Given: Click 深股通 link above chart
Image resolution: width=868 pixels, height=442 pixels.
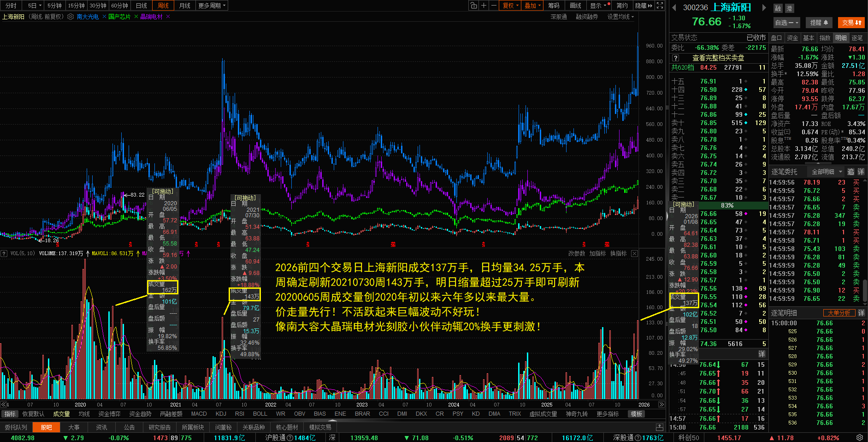Looking at the screenshot, I should pos(559,17).
